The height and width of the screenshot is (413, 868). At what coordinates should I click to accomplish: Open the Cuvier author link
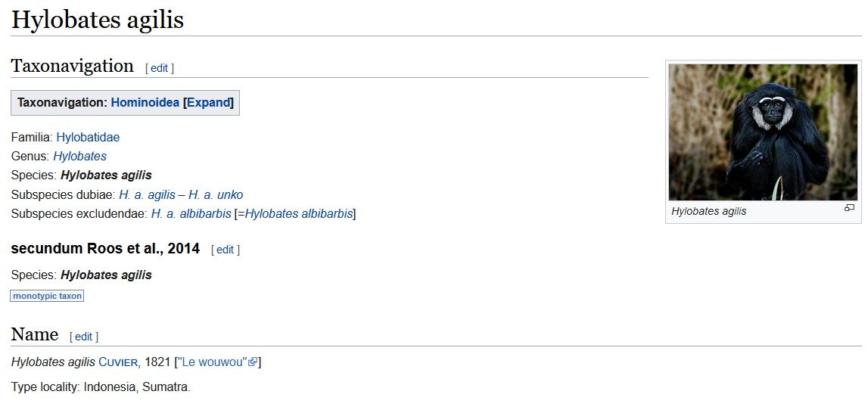click(x=119, y=362)
